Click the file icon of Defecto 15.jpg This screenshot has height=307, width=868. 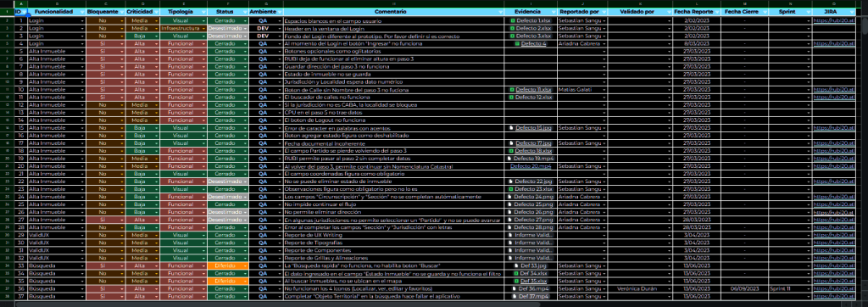[x=511, y=128]
